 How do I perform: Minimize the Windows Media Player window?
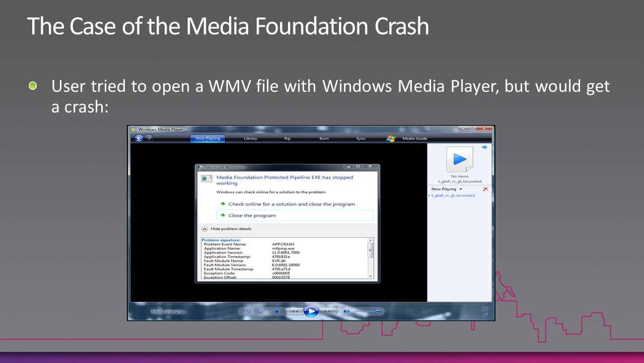click(x=462, y=129)
